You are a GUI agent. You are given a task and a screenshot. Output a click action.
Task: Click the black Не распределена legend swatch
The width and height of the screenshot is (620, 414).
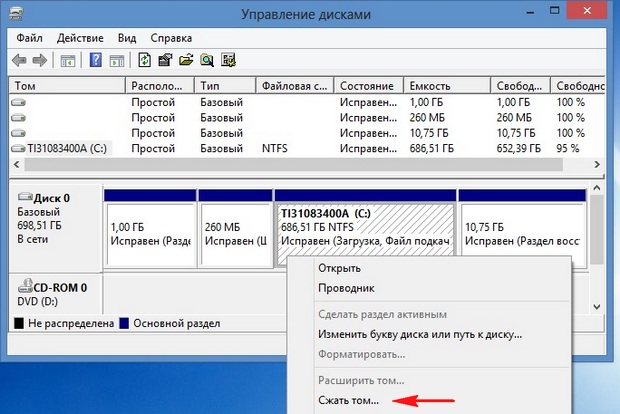click(x=19, y=323)
